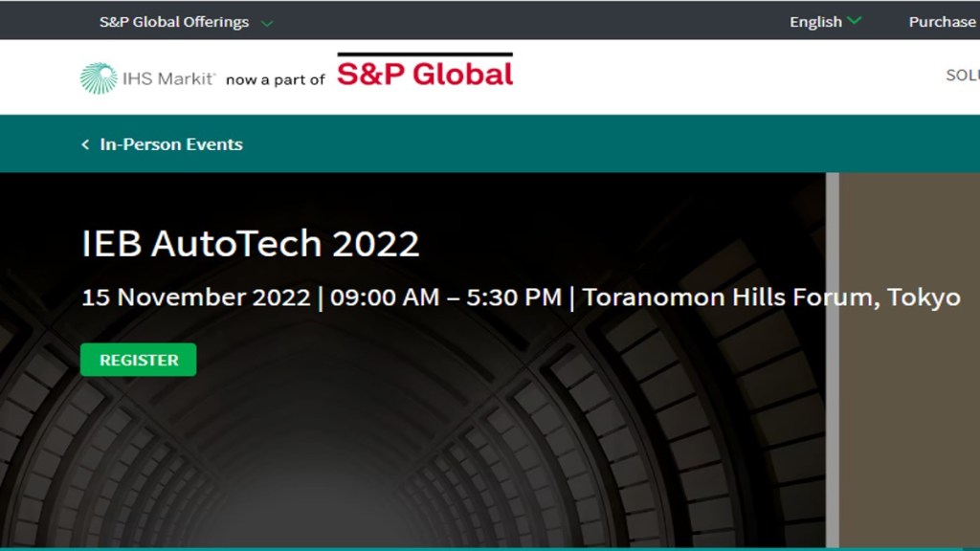Click the 09:00 AM – 5:30 PM time
Image resolution: width=980 pixels, height=551 pixels.
pos(446,298)
